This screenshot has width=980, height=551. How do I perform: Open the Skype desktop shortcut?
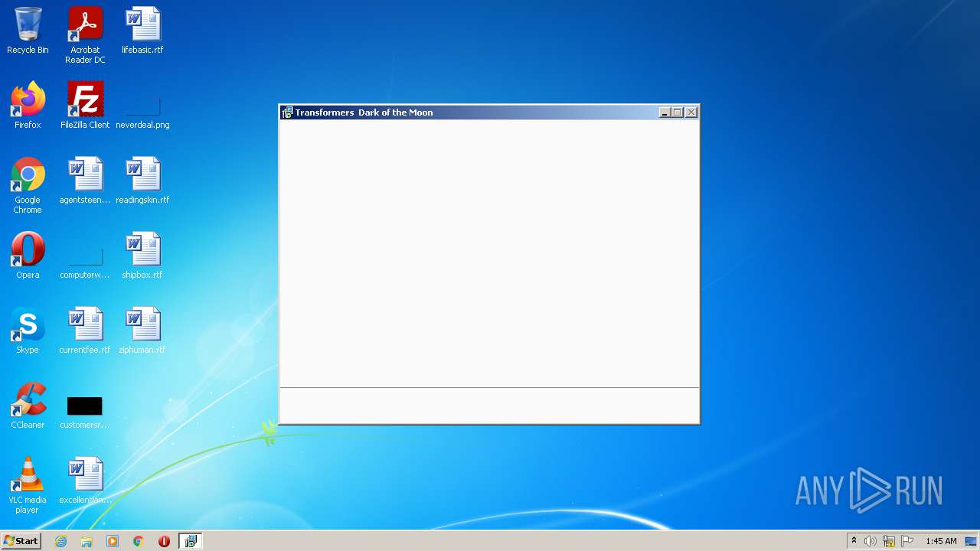pyautogui.click(x=28, y=331)
